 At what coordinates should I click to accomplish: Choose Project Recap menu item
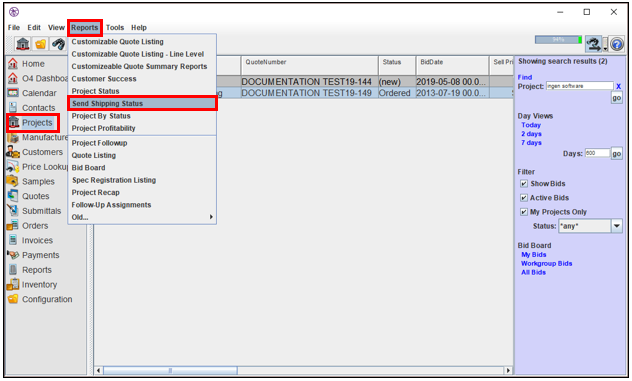pyautogui.click(x=142, y=193)
